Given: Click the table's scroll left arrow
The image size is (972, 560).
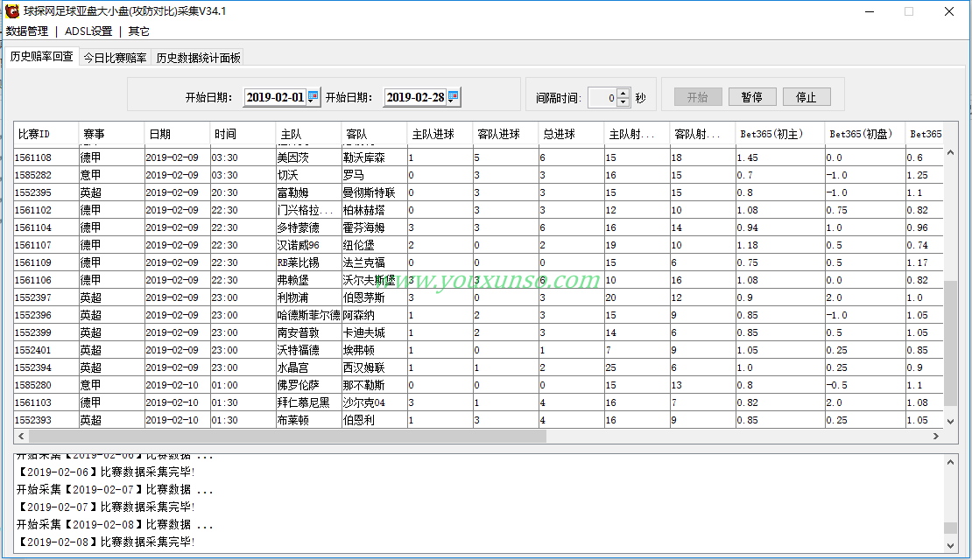Looking at the screenshot, I should coord(21,436).
